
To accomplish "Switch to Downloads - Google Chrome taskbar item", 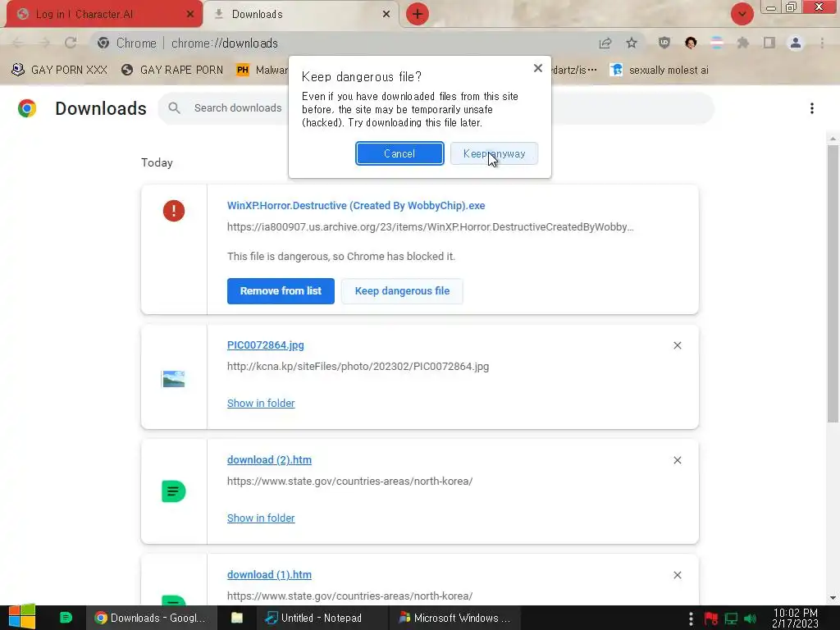I will [x=151, y=618].
